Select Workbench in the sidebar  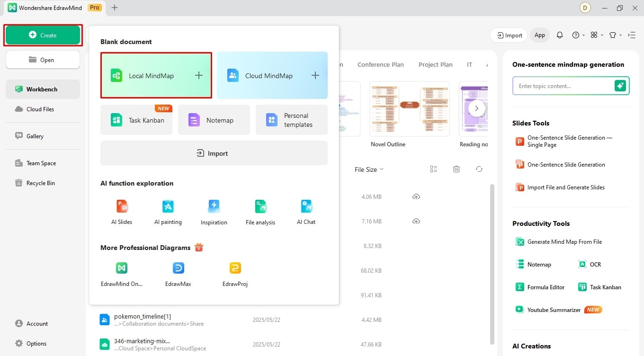pos(43,89)
